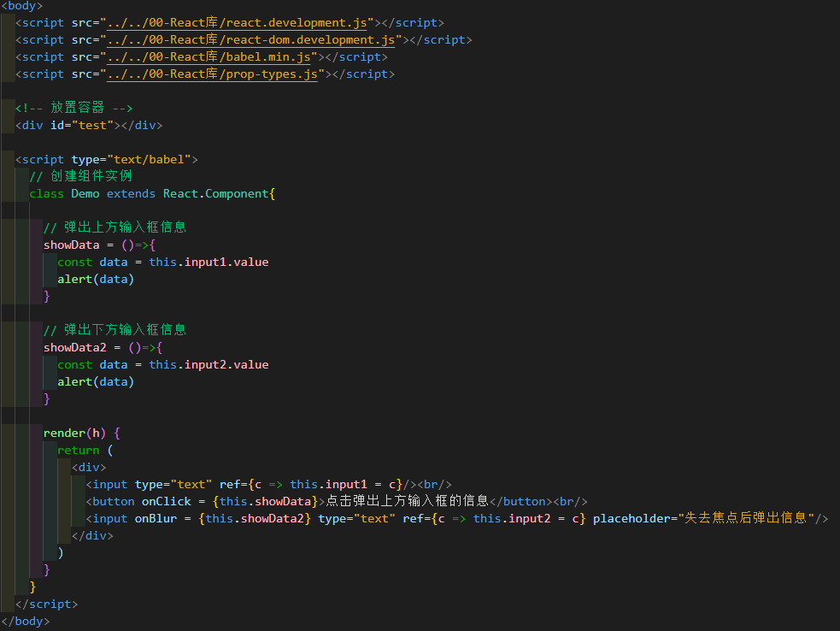Screen dimensions: 840x631
Task: Open the prop-types.js script path link
Action: point(212,74)
